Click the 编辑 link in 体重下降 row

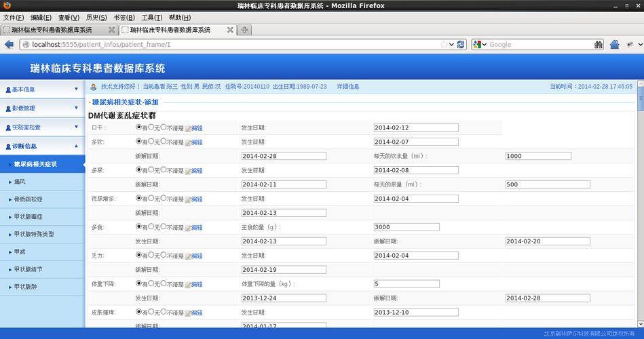point(197,284)
